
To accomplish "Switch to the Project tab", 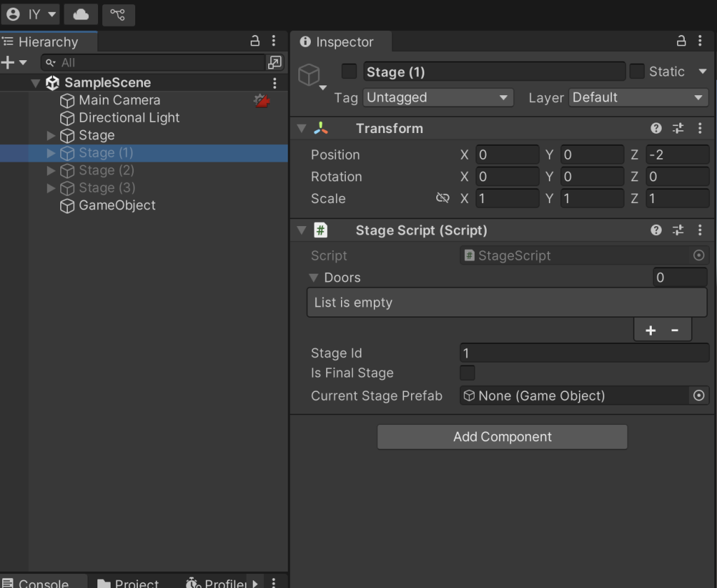I will (x=129, y=582).
